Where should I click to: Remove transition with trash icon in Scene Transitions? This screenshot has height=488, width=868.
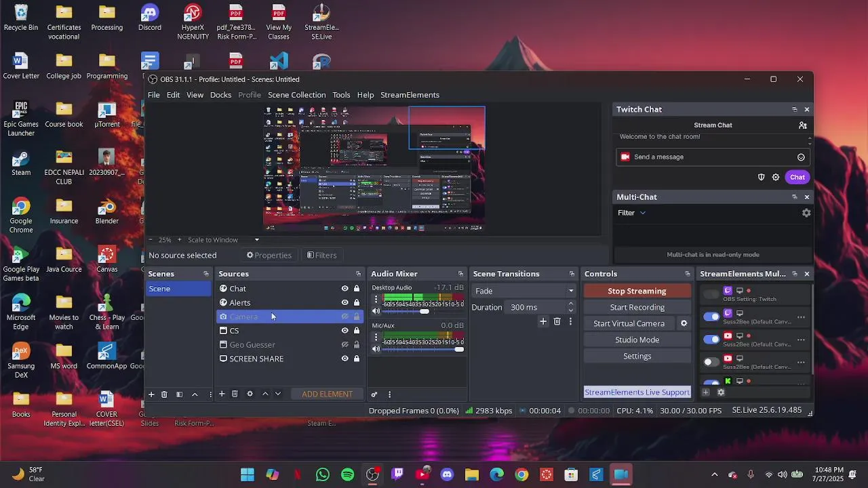pyautogui.click(x=557, y=322)
